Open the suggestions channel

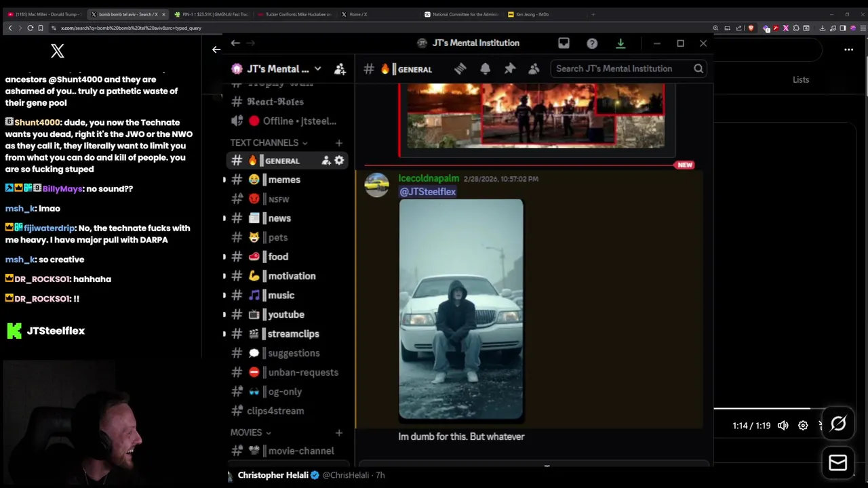(288, 353)
